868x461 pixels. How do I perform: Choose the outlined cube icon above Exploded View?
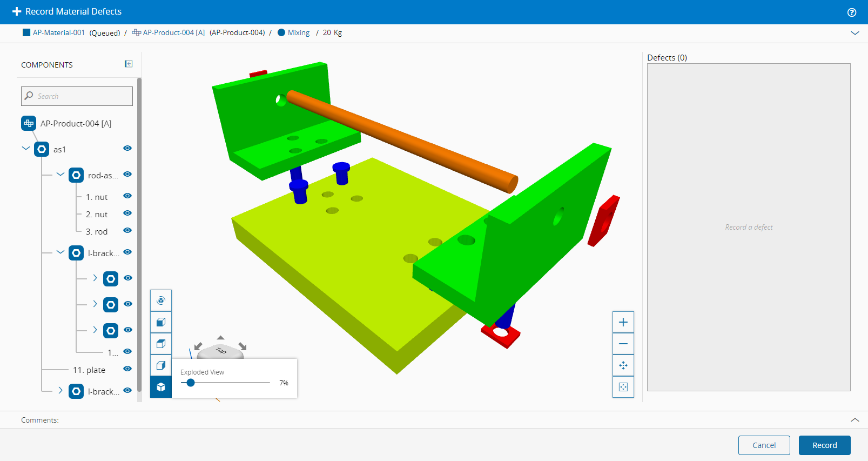point(161,365)
